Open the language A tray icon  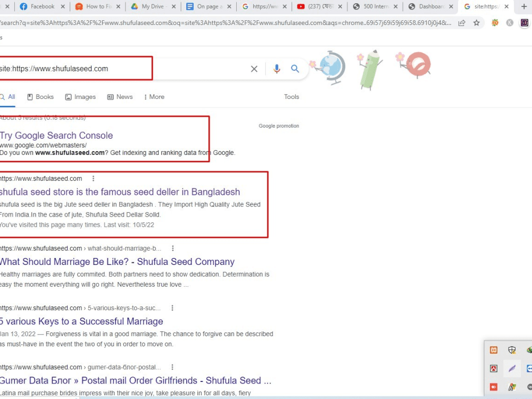click(x=512, y=387)
